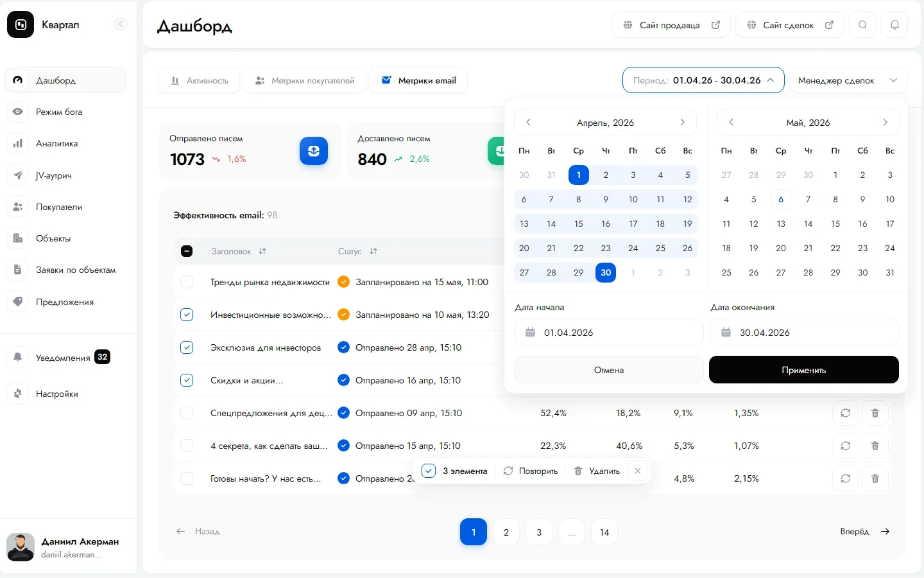Image resolution: width=924 pixels, height=578 pixels.
Task: Close the bulk selection bar with X
Action: [637, 471]
